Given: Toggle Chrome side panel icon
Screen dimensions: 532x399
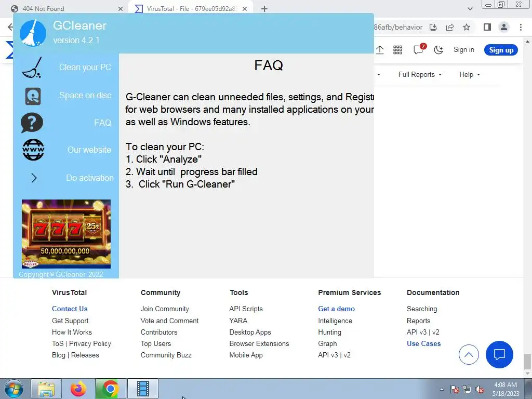Looking at the screenshot, I should coord(487,27).
